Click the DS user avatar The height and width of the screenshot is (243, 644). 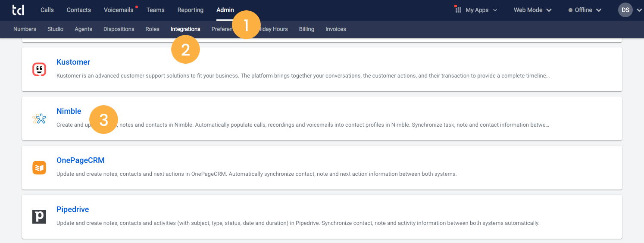pos(625,9)
